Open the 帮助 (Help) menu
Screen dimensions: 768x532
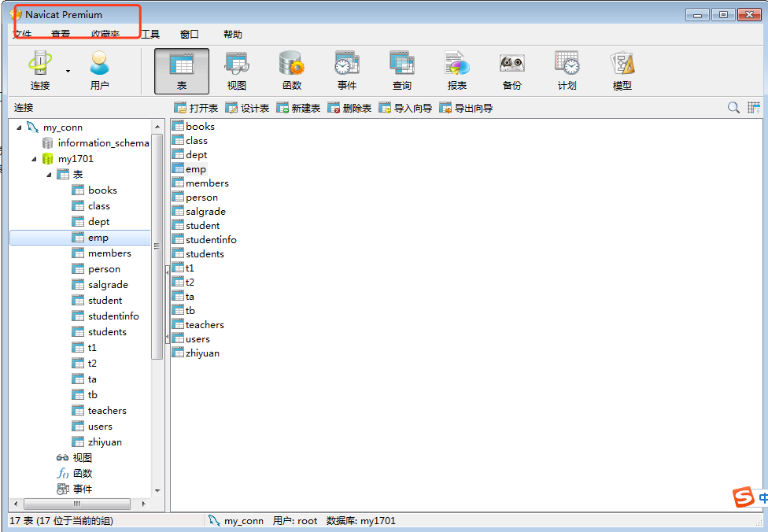pos(233,35)
